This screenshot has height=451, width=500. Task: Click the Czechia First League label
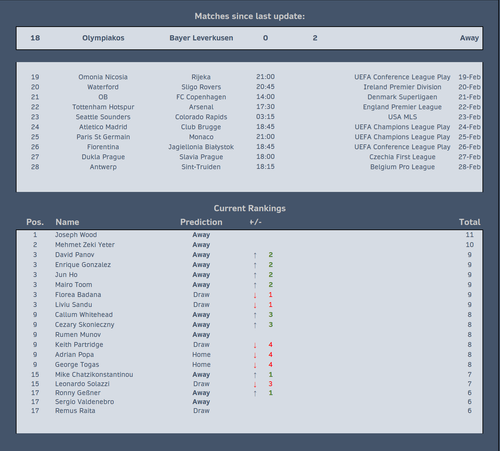coord(402,157)
